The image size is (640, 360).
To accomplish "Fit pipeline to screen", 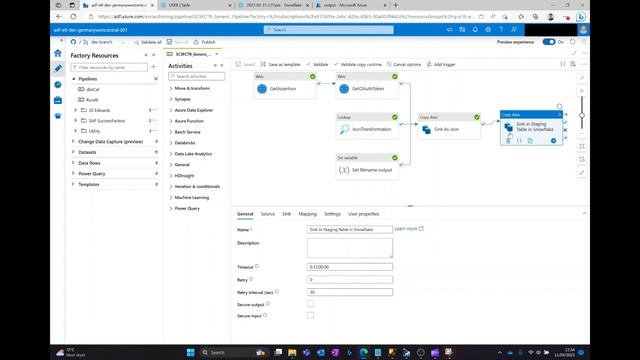I will point(582,147).
